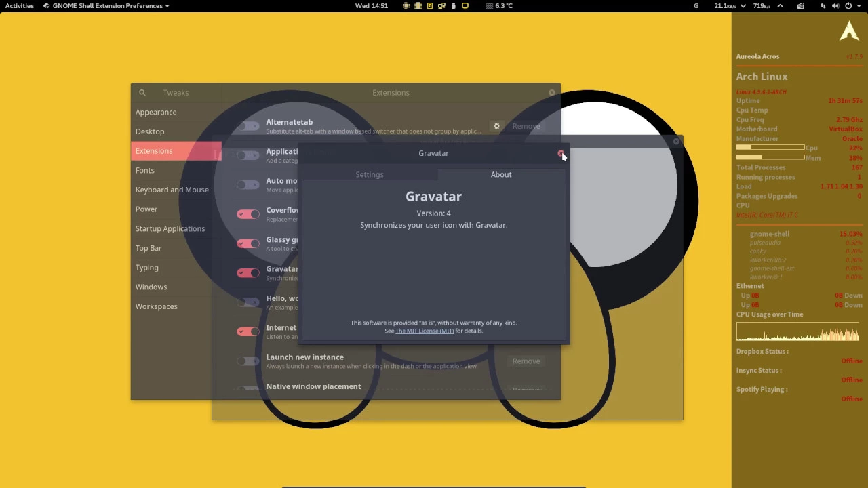Click the leftmost yellow chip icon in top bar
This screenshot has width=868, height=488.
tap(406, 5)
